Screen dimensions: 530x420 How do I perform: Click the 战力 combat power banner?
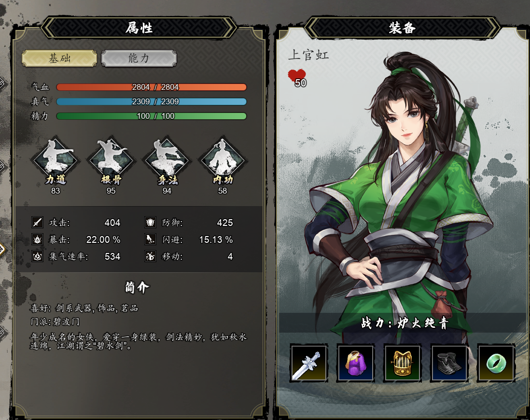[404, 323]
